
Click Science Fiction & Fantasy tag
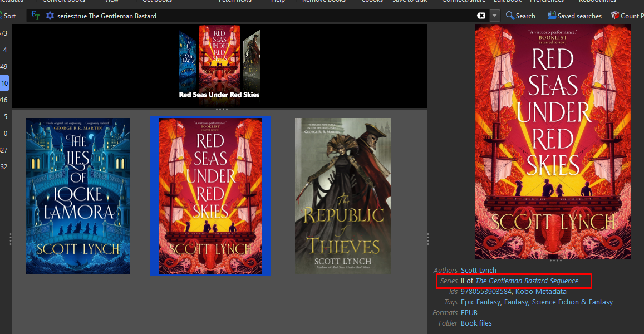click(x=572, y=302)
